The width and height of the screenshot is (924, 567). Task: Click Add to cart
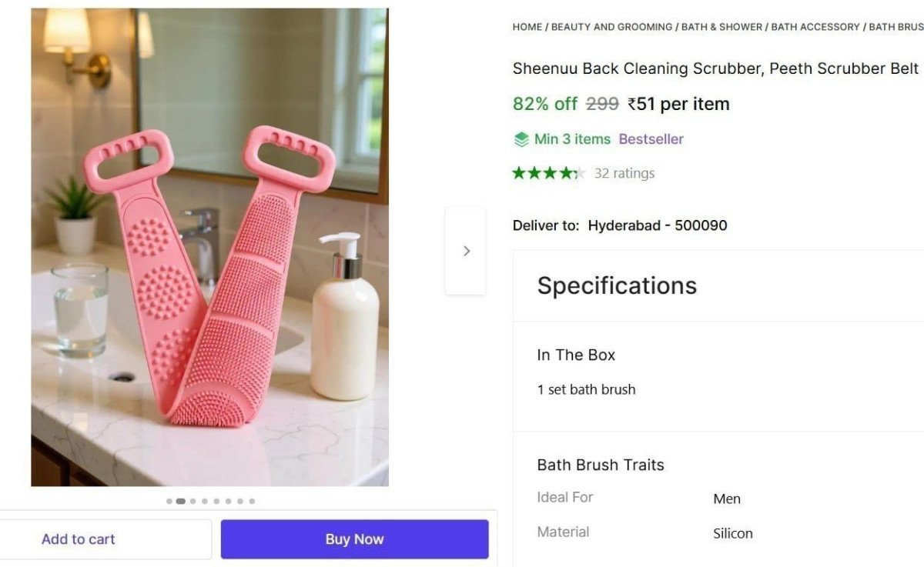(x=78, y=539)
